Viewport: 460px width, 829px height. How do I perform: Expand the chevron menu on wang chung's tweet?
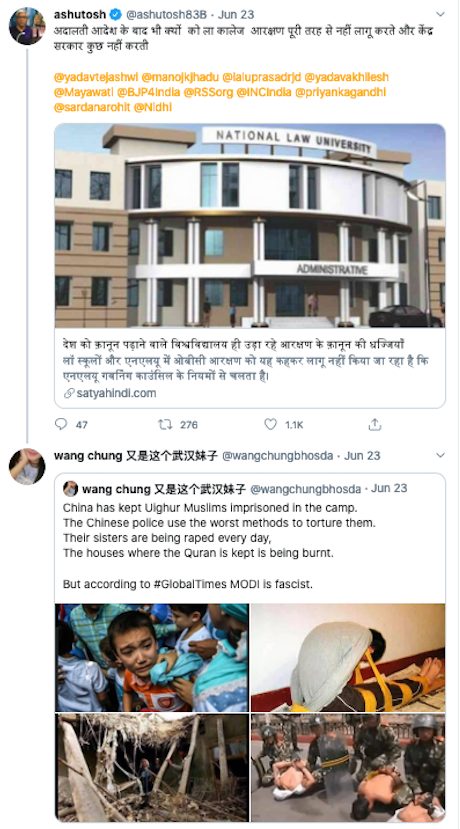pyautogui.click(x=440, y=455)
